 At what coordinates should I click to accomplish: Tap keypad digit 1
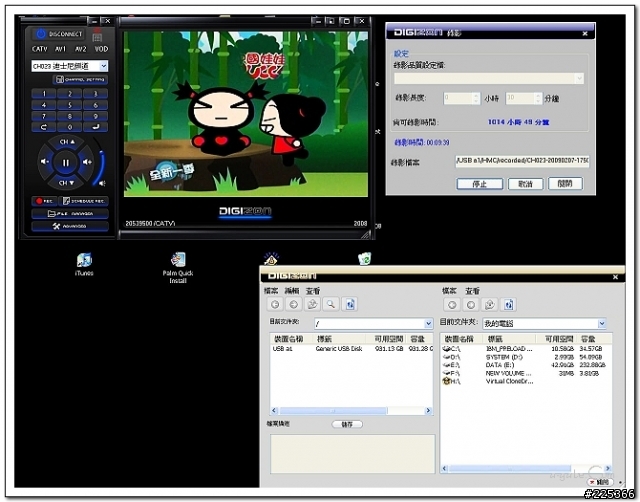coord(44,94)
